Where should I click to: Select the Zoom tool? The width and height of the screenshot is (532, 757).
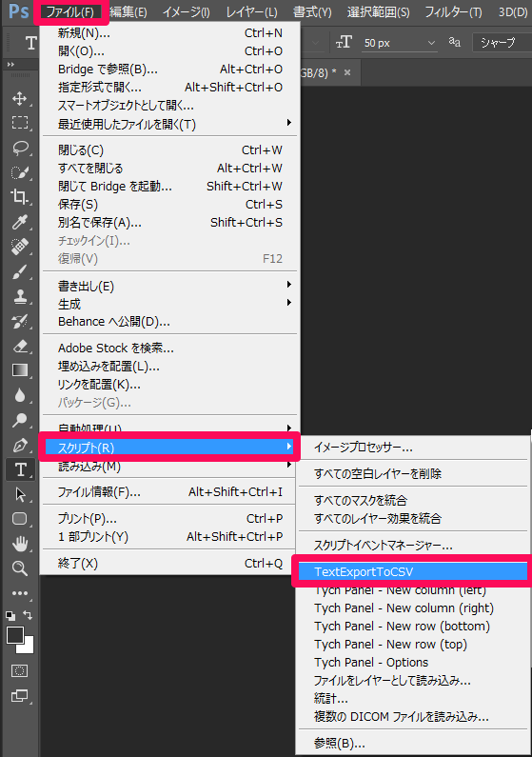pos(20,568)
